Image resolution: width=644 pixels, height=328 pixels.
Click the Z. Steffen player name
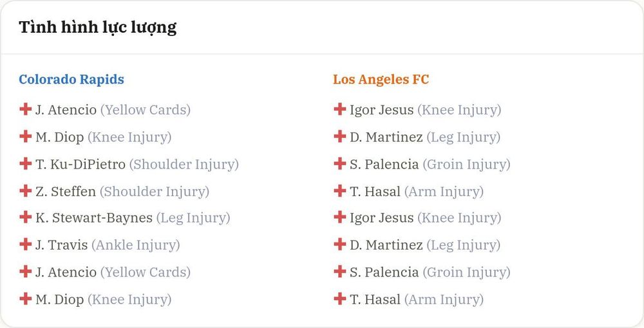(66, 192)
